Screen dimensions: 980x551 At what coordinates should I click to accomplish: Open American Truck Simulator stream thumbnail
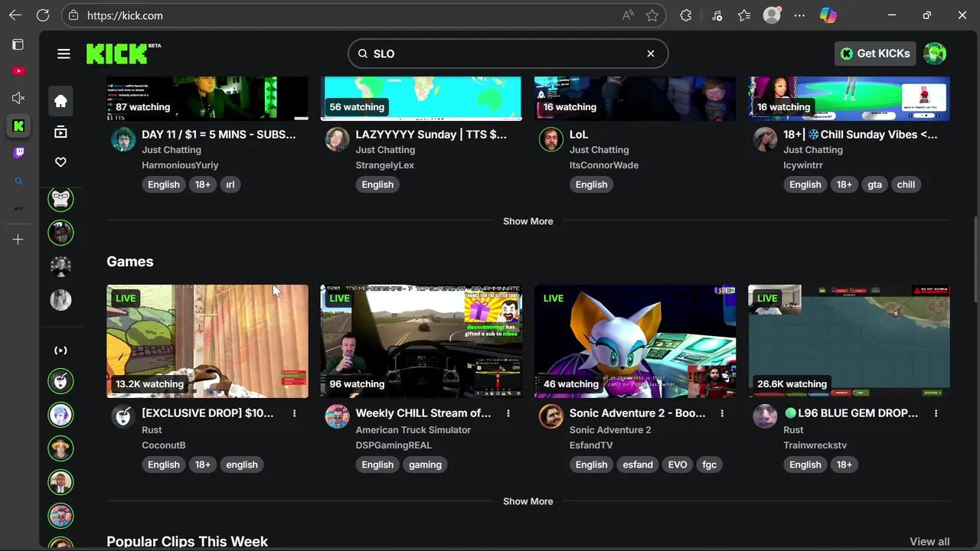click(421, 341)
